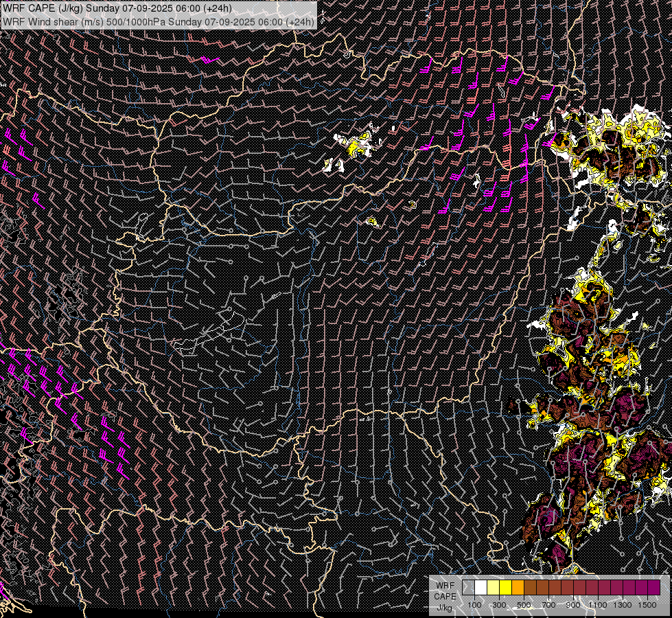Click the 900 legend value label
The image size is (672, 618).
coord(573,605)
